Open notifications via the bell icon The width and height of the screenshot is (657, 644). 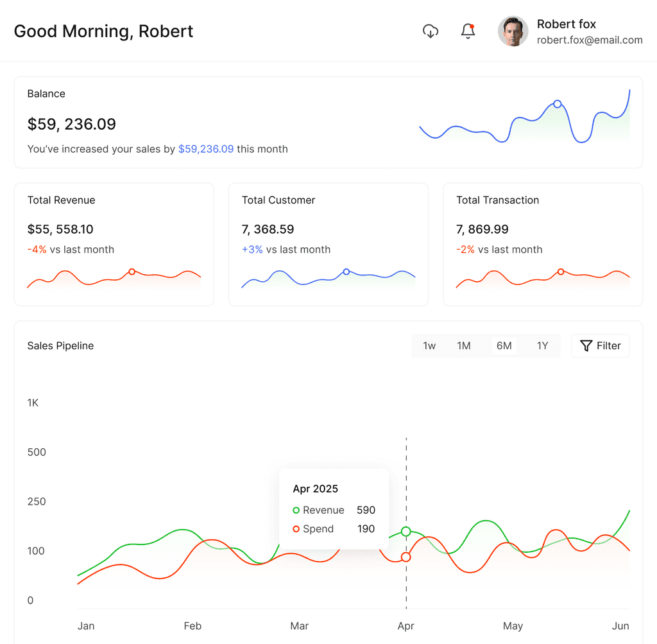pos(468,31)
